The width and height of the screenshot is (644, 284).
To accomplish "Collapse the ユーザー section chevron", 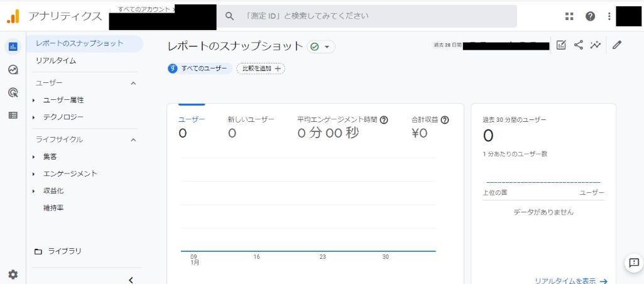I will click(133, 83).
